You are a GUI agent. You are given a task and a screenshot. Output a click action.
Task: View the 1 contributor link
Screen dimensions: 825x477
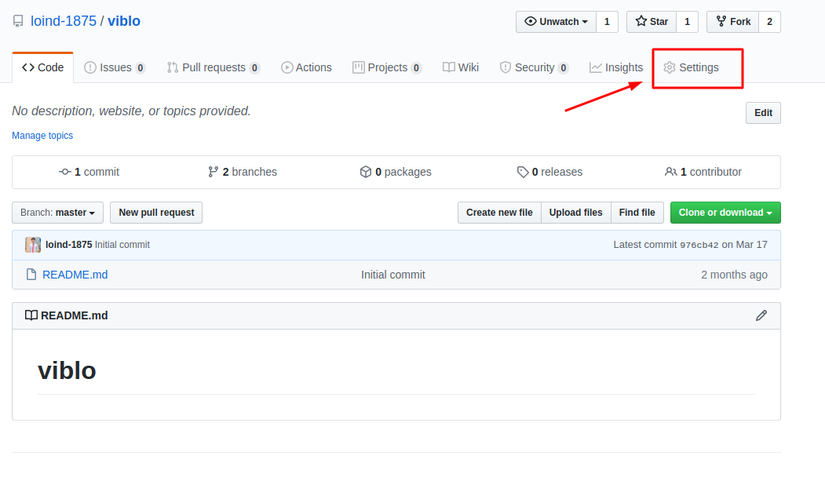pos(703,172)
